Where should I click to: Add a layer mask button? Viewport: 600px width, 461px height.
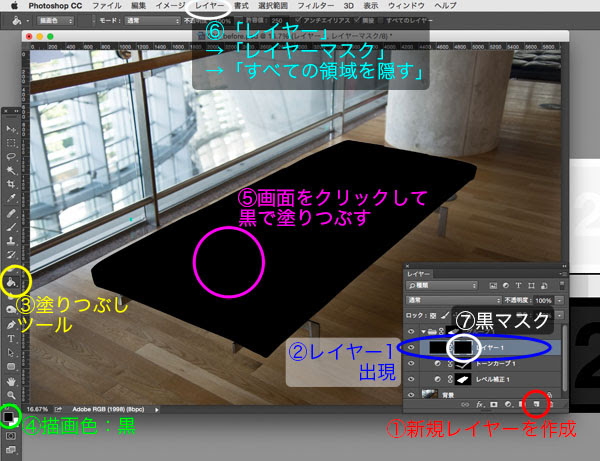click(494, 404)
